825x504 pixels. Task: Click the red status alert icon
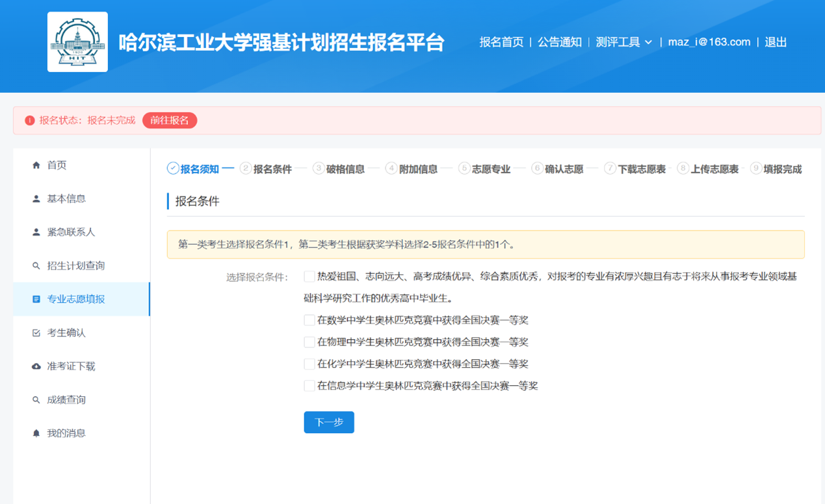pos(29,121)
